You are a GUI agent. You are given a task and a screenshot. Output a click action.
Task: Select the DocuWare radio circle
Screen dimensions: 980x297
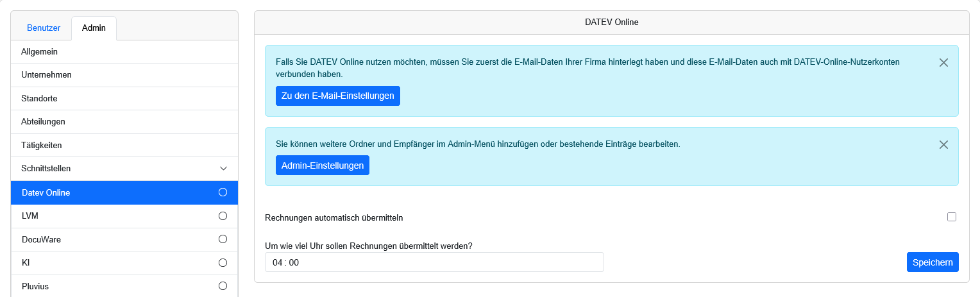click(223, 239)
